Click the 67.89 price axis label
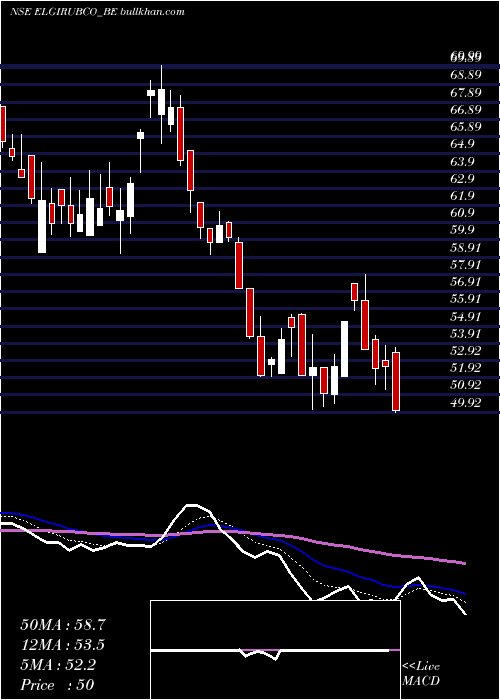The width and height of the screenshot is (500, 700). [x=466, y=92]
